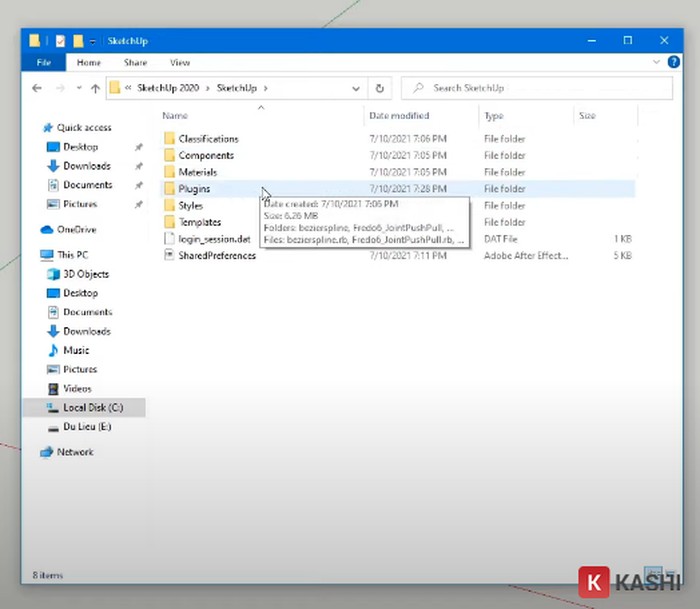Open OneDrive in navigation pane
Viewport: 700px width, 609px height.
[76, 229]
